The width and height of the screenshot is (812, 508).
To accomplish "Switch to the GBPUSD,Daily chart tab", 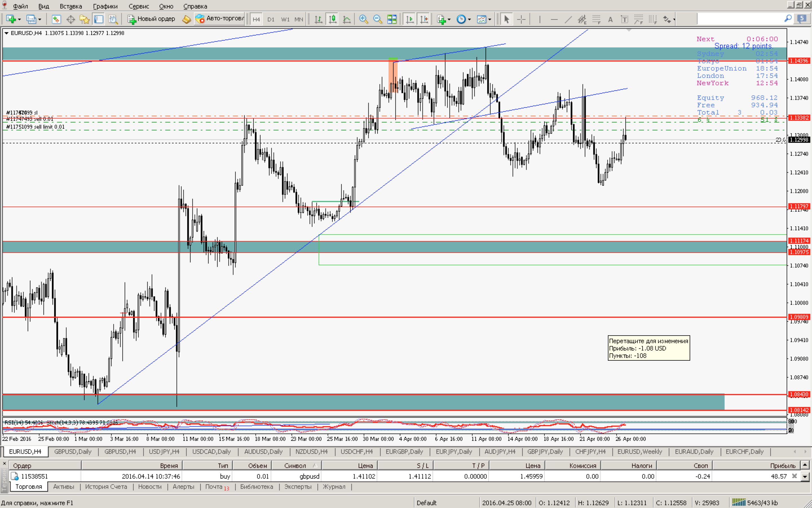I will [x=73, y=452].
